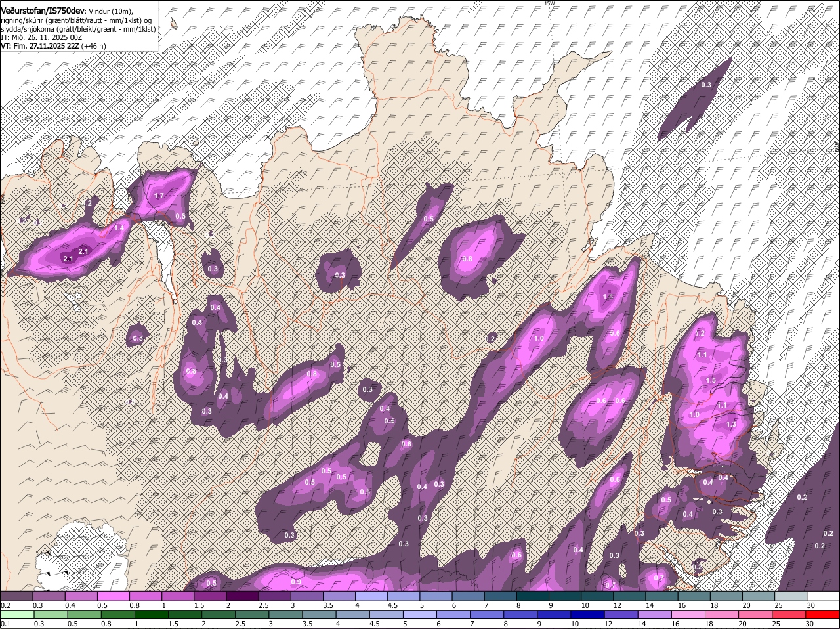Screen dimensions: 840x629
Task: Click the 0.2 swatch in upper legend row
Action: [x=16, y=596]
